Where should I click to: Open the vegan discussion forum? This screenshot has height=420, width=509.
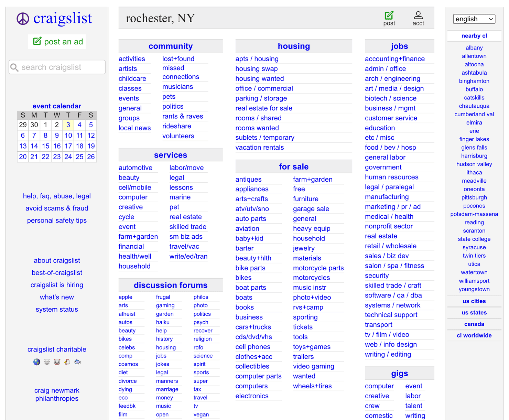coord(201,414)
